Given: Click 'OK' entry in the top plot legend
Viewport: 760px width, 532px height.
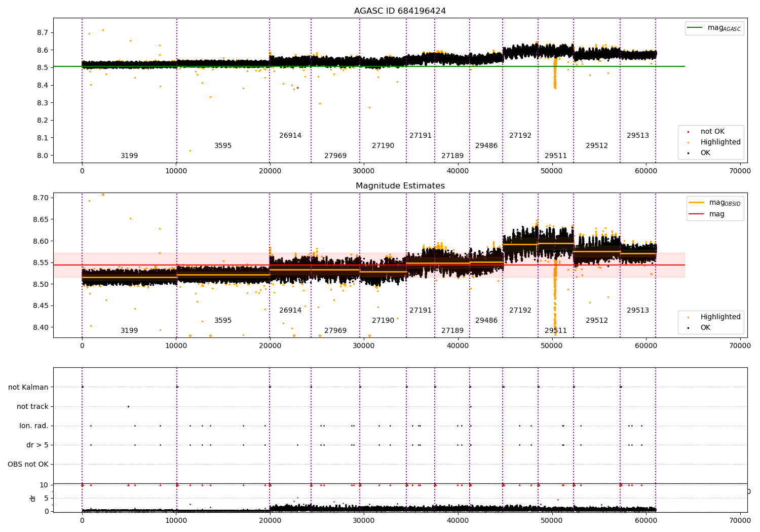Looking at the screenshot, I should pos(699,153).
